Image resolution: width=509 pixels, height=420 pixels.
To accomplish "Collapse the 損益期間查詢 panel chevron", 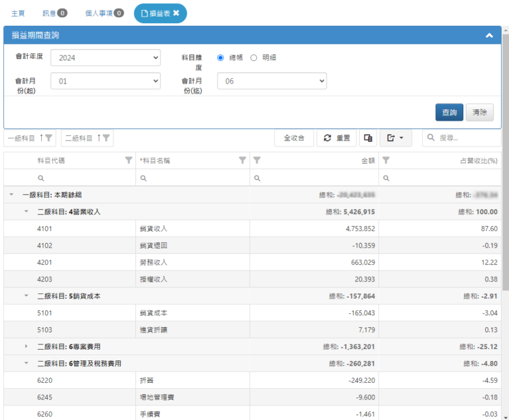I will pyautogui.click(x=489, y=35).
